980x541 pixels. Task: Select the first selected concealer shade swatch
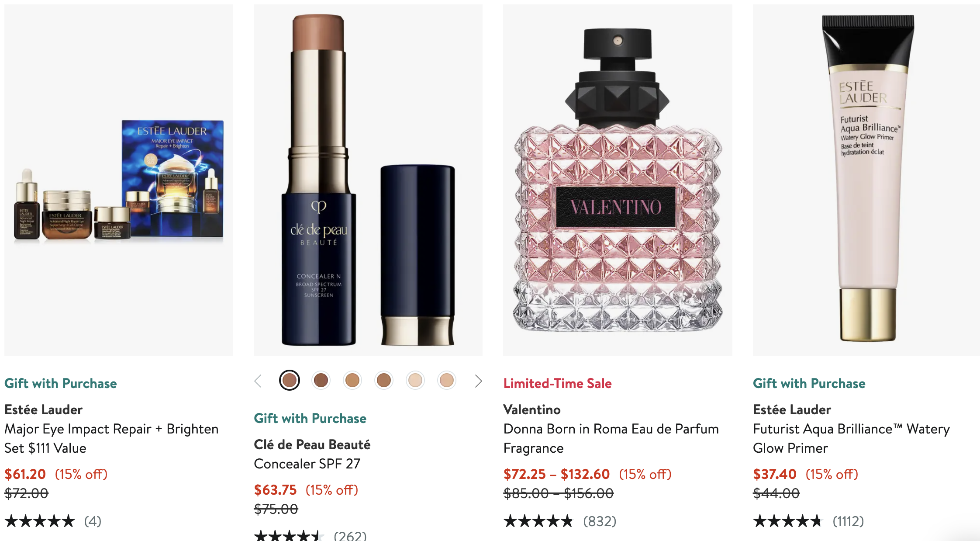pos(290,381)
